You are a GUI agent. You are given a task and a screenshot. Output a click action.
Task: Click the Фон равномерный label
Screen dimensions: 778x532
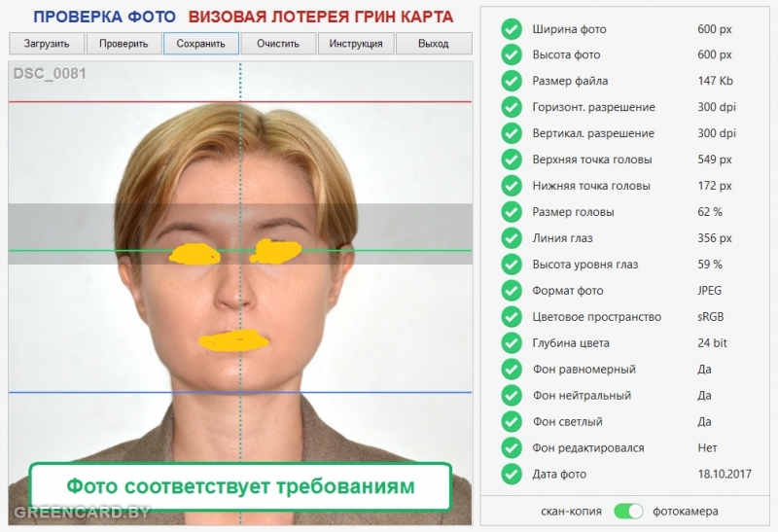pos(584,370)
